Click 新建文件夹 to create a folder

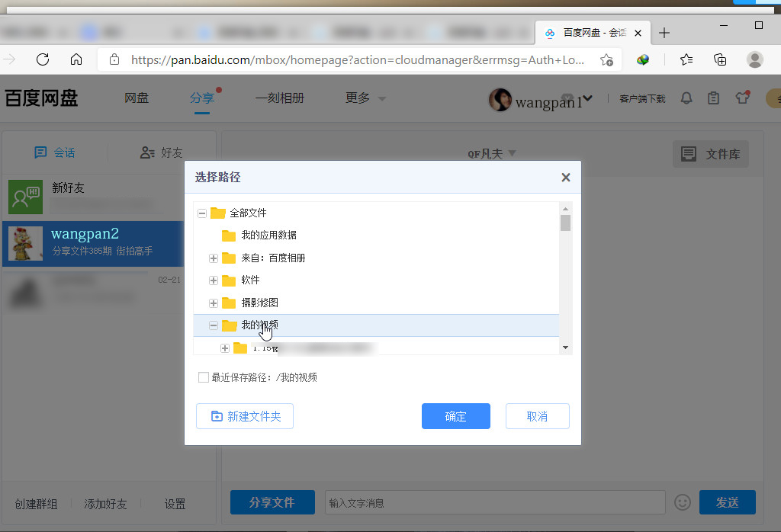click(x=244, y=416)
